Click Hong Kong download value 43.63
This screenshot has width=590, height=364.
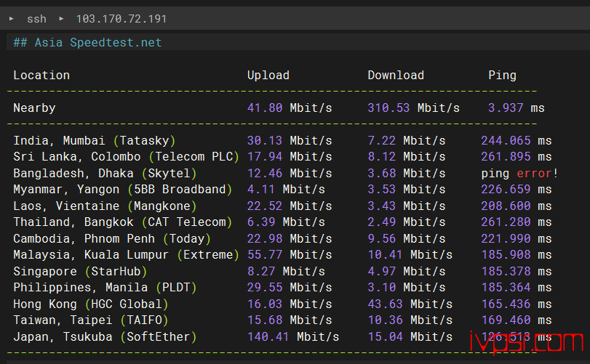(385, 304)
